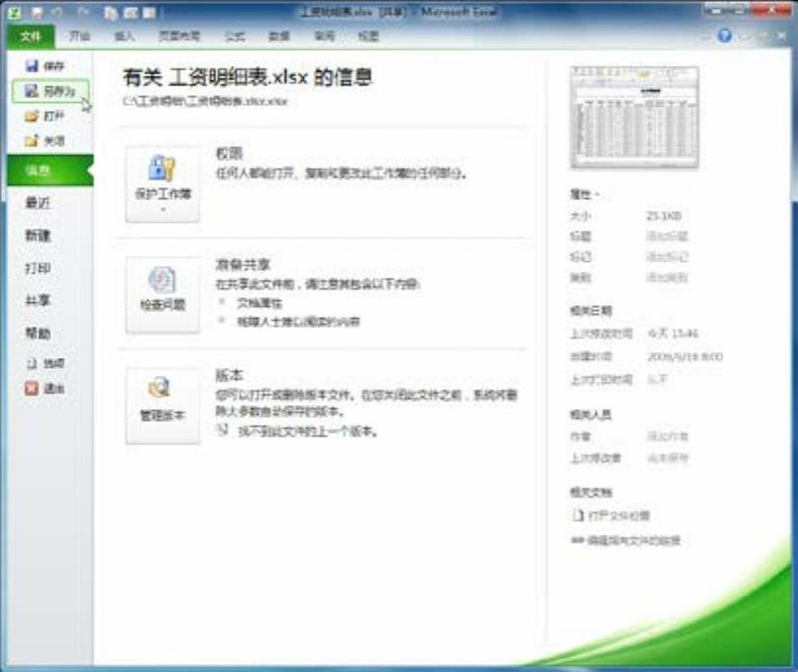Click the 文档属性 bullet under 准备共享
The image size is (798, 672).
point(259,303)
